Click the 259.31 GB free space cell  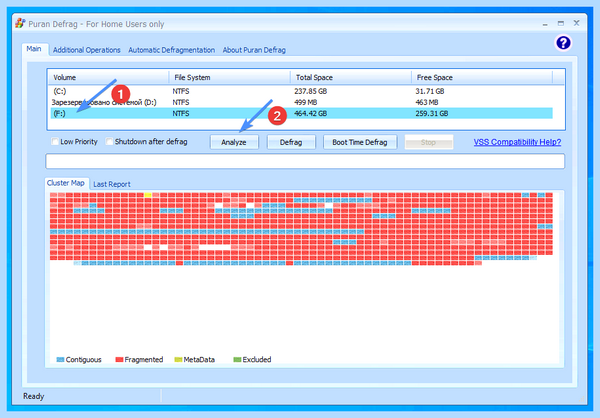(x=432, y=113)
